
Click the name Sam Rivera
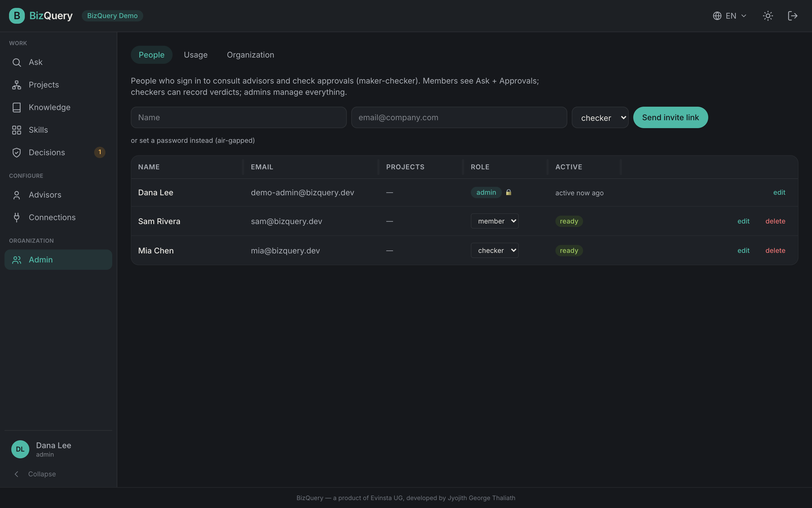point(159,222)
